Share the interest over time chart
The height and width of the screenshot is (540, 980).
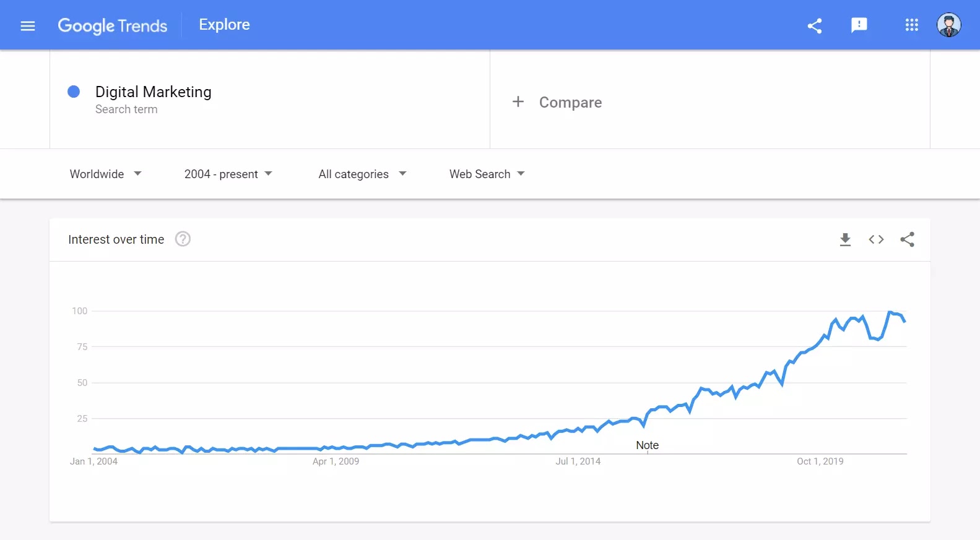coord(907,239)
